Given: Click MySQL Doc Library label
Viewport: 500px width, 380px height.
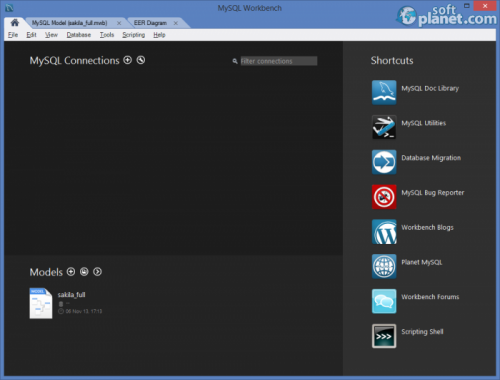Looking at the screenshot, I should (x=430, y=88).
